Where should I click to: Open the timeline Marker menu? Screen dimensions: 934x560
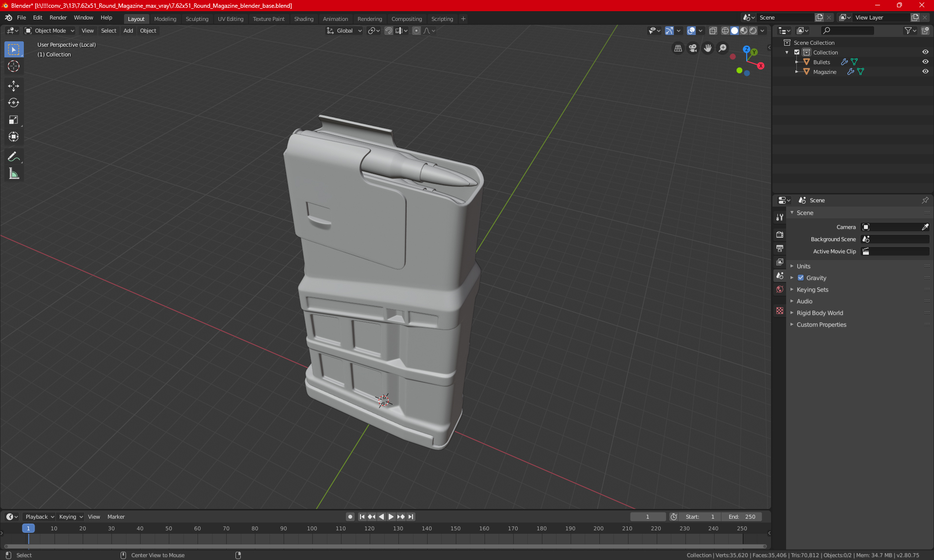click(116, 517)
